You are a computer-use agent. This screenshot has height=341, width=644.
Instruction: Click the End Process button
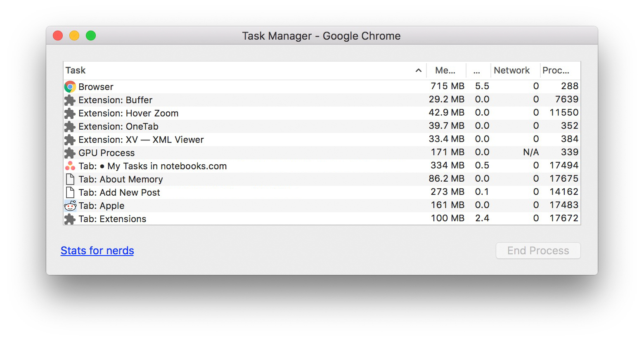[x=538, y=251]
